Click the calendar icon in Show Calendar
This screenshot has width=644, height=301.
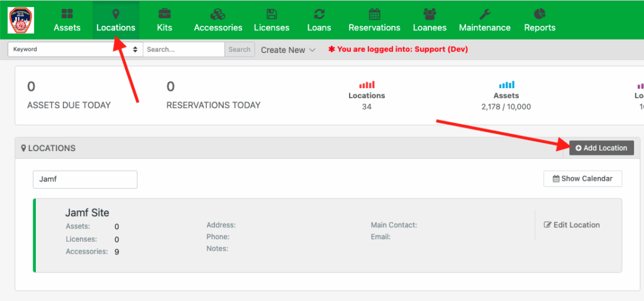pos(556,179)
